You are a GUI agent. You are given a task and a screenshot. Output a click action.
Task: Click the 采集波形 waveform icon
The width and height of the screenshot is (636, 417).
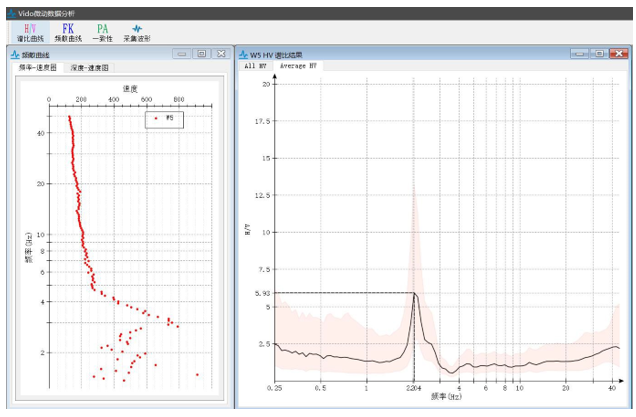click(137, 32)
